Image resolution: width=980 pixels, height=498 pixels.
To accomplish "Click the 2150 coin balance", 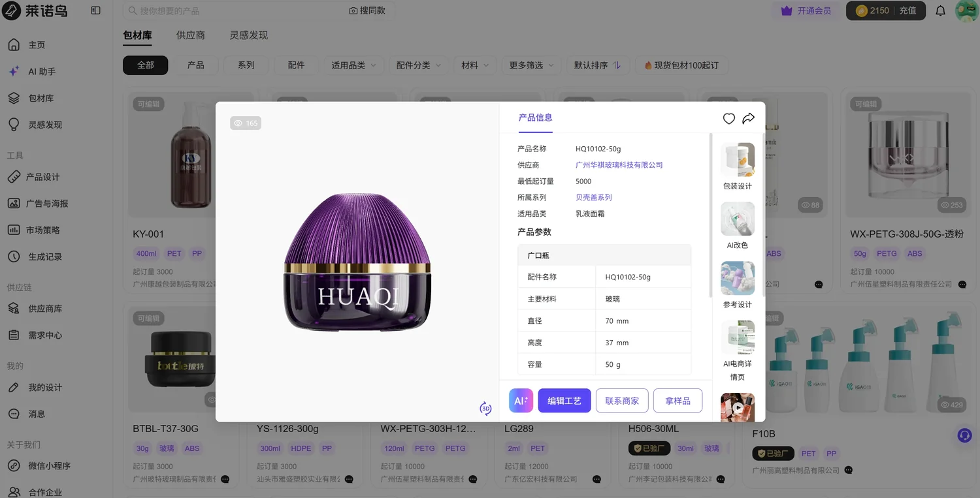I will [x=872, y=10].
